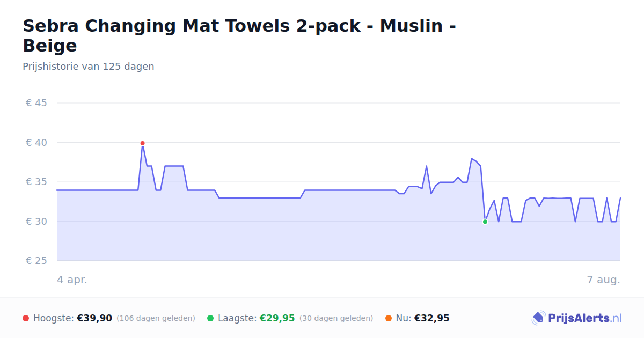Click the € 30 axis label
Viewport: 644px width, 338px height.
click(x=36, y=221)
